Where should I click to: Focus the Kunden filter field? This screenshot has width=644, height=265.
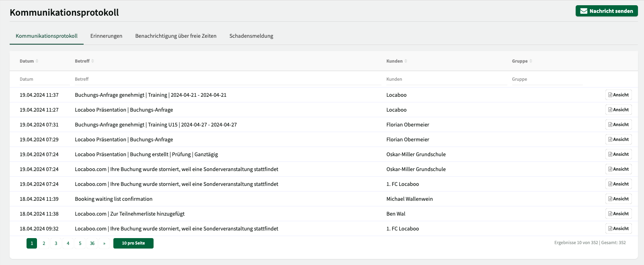tap(447, 79)
